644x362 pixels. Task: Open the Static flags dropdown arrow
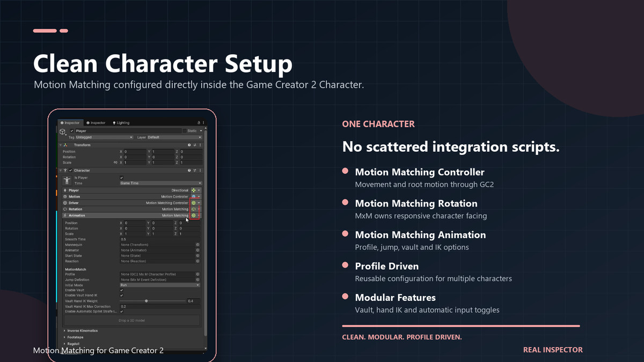pos(201,131)
